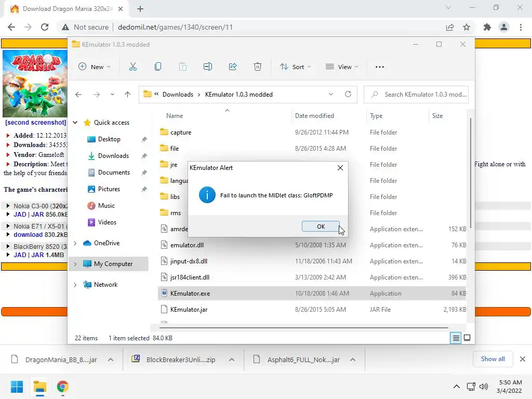Screen dimensions: 532x399
Task: Click Chrome back arrow
Action: 11,27
